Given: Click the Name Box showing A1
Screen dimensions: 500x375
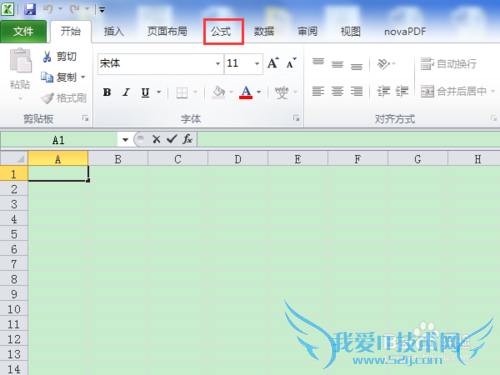Looking at the screenshot, I should (59, 140).
